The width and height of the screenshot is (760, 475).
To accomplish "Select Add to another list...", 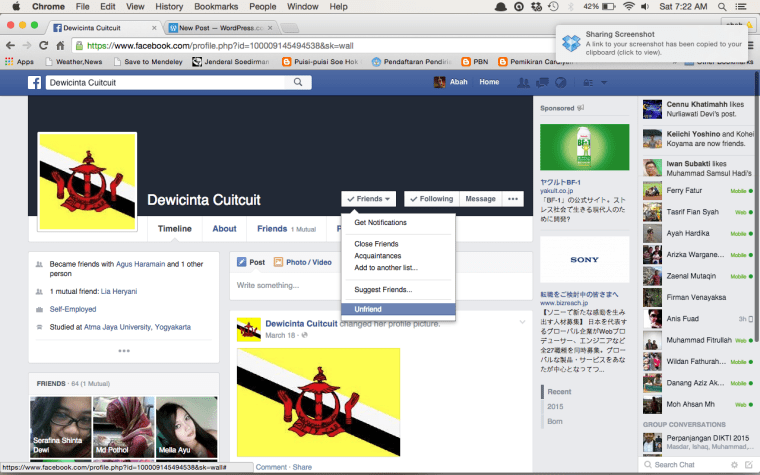I will click(x=386, y=268).
